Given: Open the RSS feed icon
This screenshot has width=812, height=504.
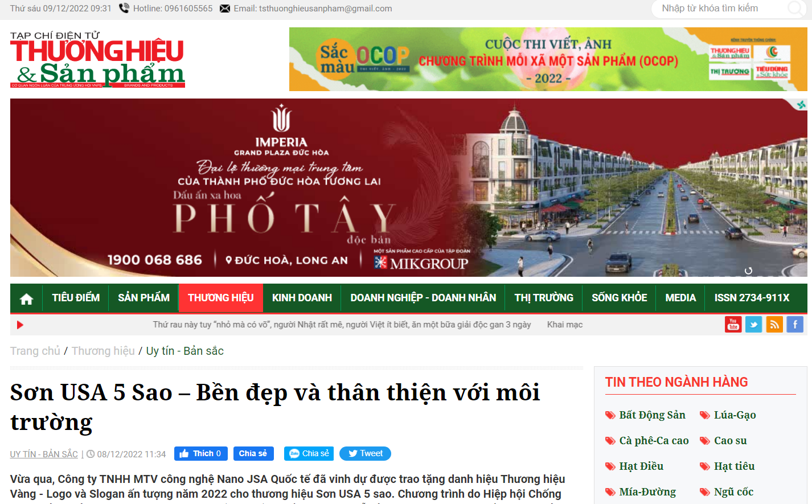Looking at the screenshot, I should pyautogui.click(x=774, y=325).
